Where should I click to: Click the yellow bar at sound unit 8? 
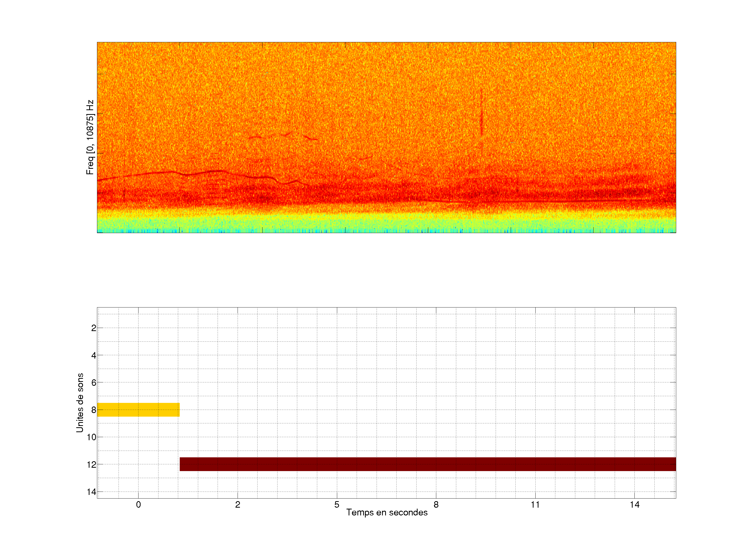pos(138,409)
